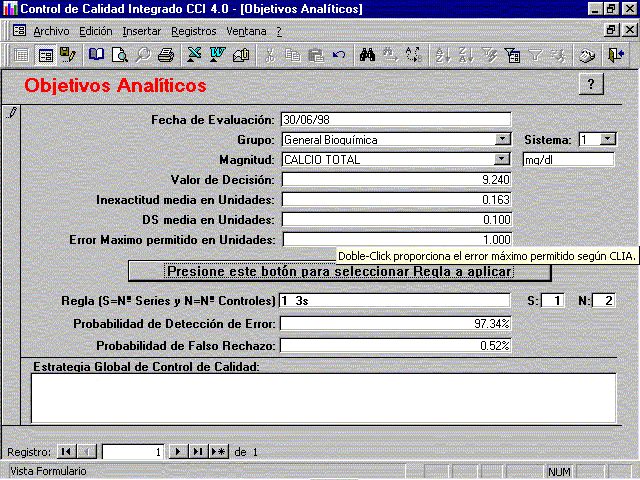This screenshot has height=480, width=640.
Task: Click the open book icon in toolbar
Action: click(96, 55)
